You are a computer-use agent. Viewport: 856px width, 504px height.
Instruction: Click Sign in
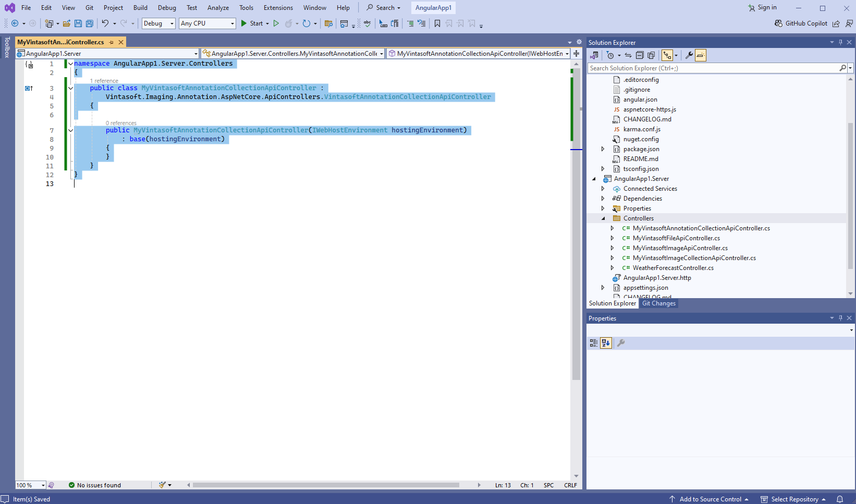click(x=762, y=7)
